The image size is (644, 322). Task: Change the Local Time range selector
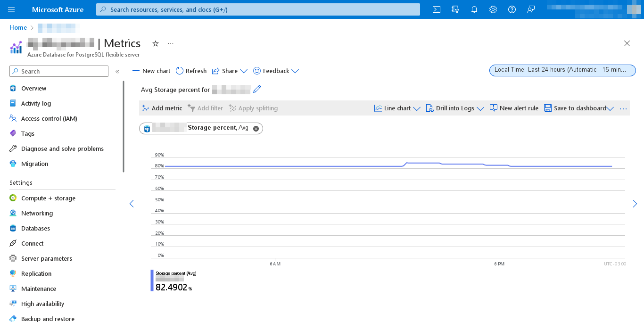562,70
